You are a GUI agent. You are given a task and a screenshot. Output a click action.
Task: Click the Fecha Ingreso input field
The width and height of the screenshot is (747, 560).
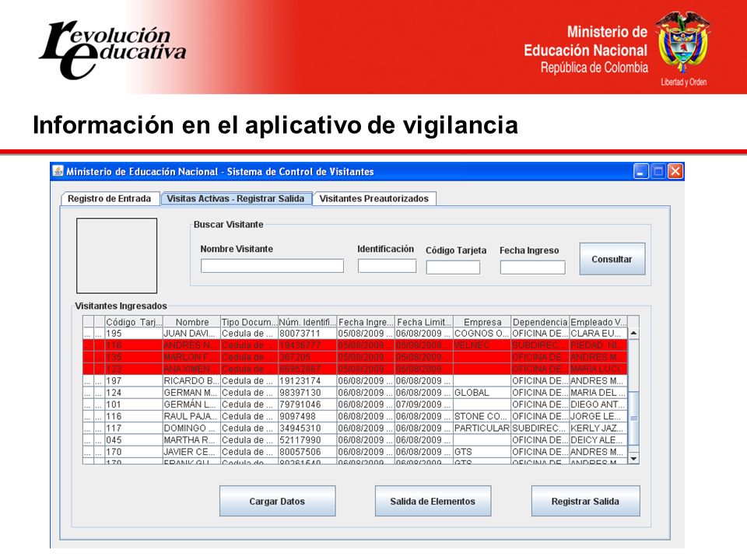point(532,267)
